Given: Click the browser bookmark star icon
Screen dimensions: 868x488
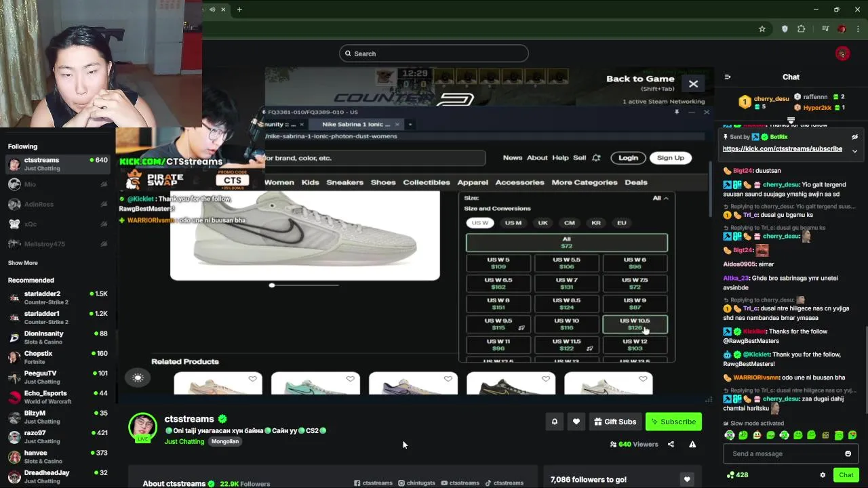Looking at the screenshot, I should click(x=762, y=29).
